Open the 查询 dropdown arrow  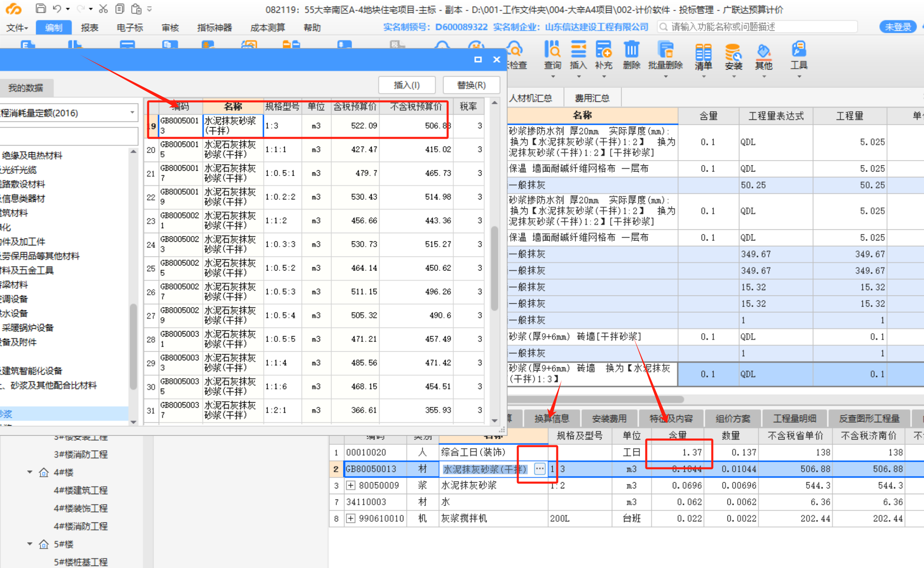553,76
